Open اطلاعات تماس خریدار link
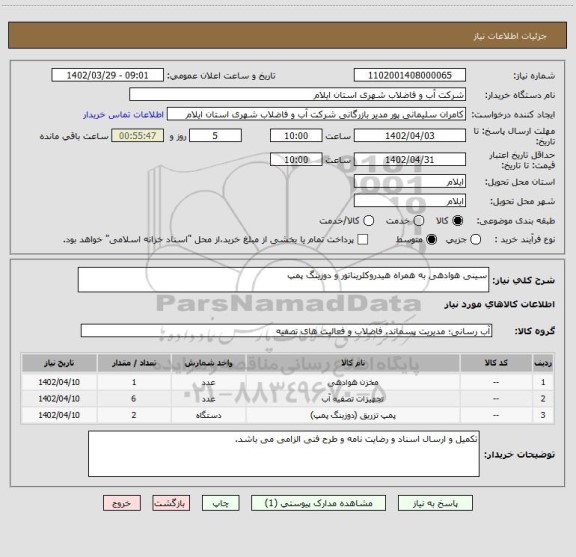Viewport: 576px width, 557px height. click(x=123, y=115)
